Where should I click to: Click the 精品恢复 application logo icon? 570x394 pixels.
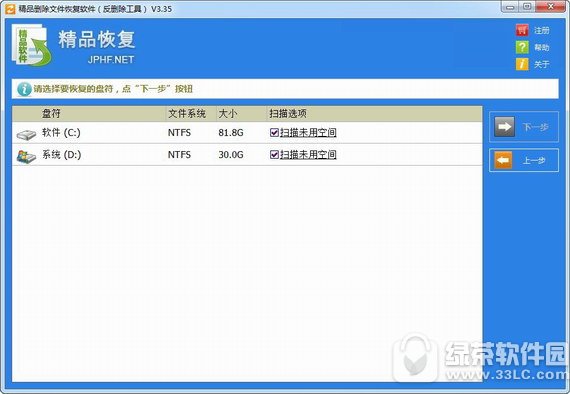pyautogui.click(x=31, y=45)
